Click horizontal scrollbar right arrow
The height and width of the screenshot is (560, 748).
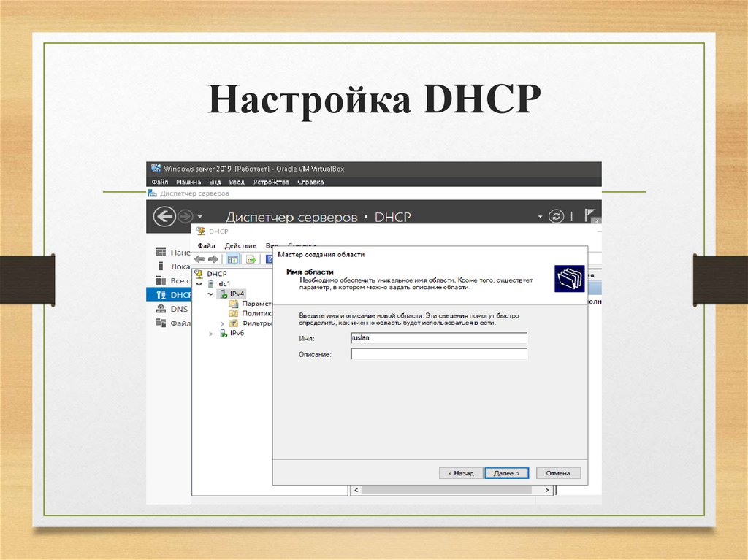[x=547, y=490]
